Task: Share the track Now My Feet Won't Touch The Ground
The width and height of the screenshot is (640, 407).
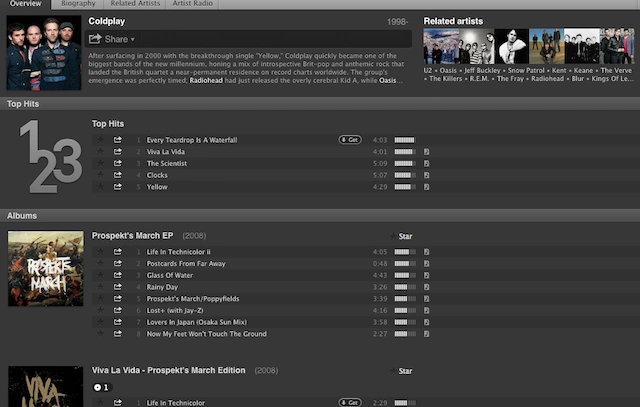Action: click(118, 334)
